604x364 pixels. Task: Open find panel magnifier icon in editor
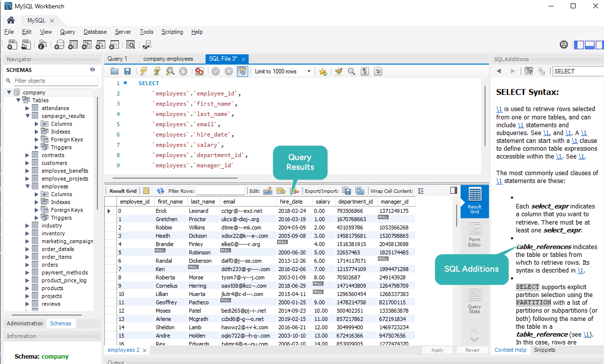point(351,71)
